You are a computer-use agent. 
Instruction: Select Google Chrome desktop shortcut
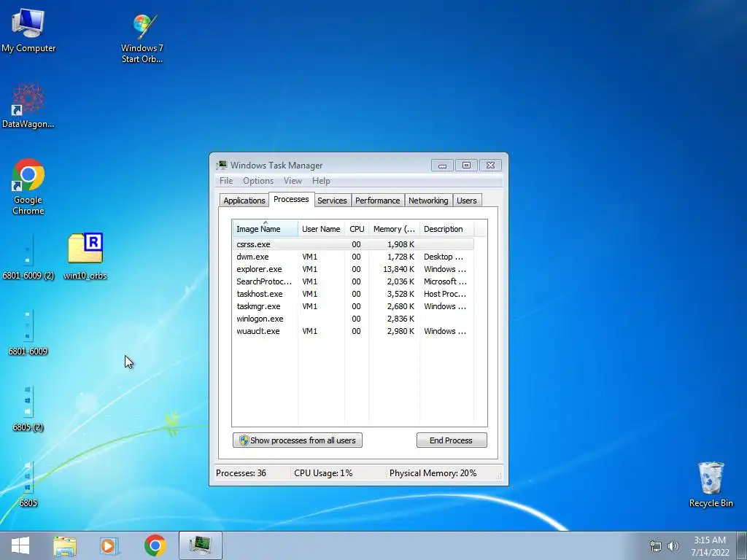tap(28, 187)
